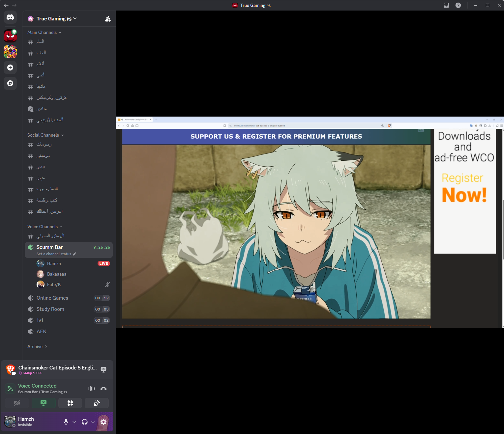
Task: Open the Activities launcher button
Action: [70, 403]
